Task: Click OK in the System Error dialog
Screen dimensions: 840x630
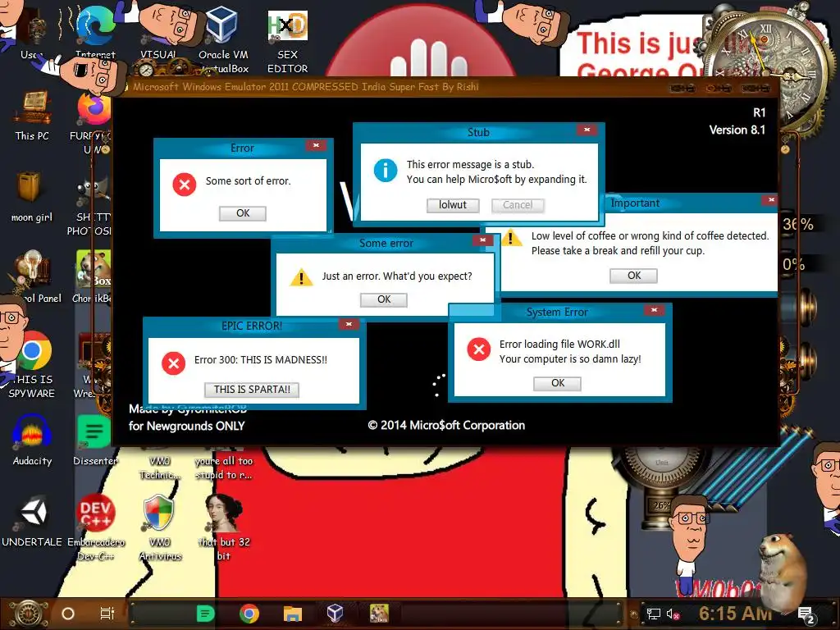Action: (x=558, y=383)
